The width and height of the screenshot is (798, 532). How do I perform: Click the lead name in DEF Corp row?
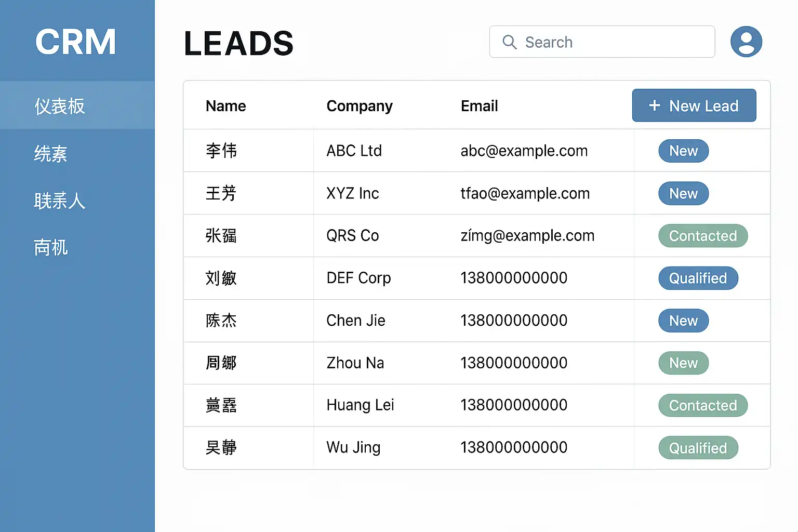click(x=221, y=278)
